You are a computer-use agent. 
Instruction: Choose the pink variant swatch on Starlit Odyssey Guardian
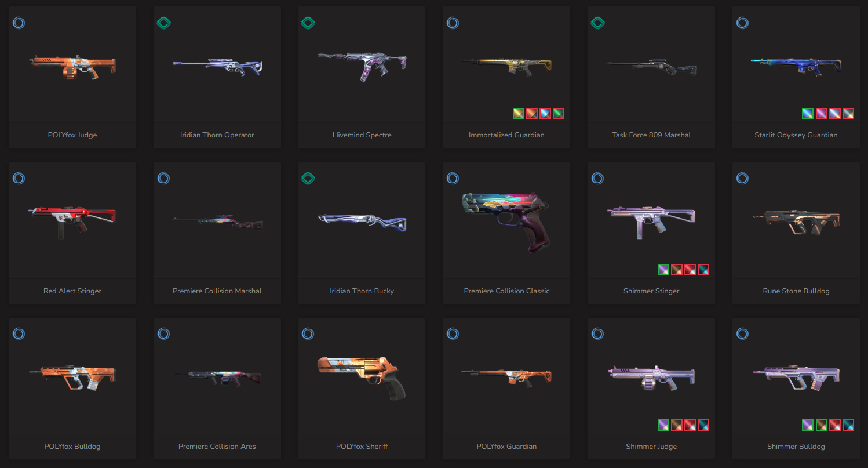(821, 114)
